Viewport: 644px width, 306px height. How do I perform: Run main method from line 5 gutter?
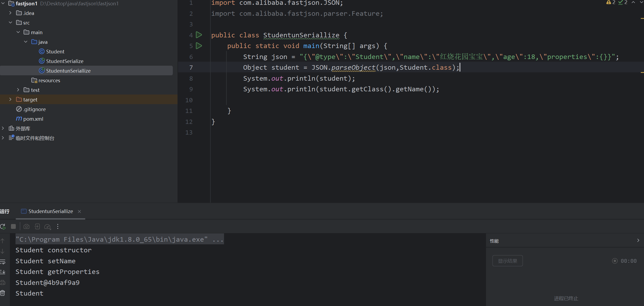[x=199, y=46]
